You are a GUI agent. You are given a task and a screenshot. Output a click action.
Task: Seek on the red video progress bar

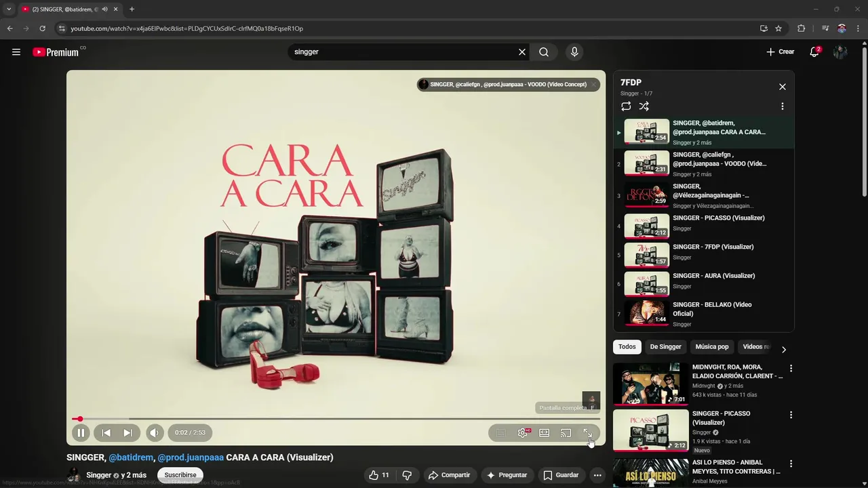click(336, 419)
